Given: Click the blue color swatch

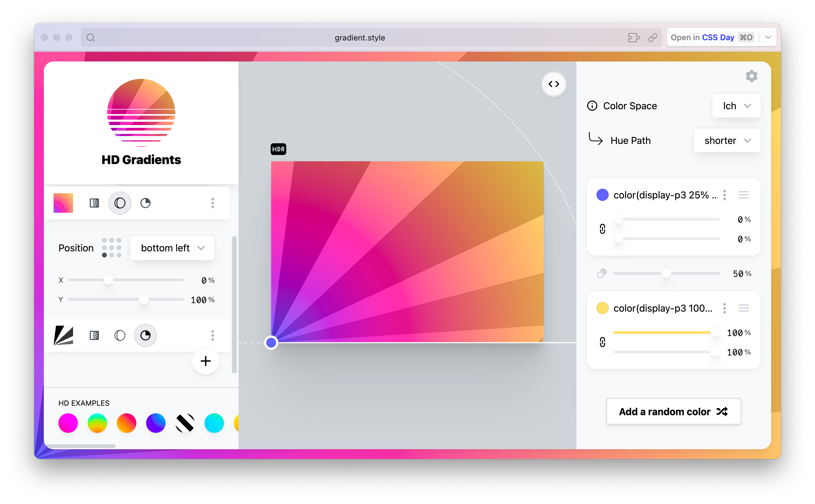Looking at the screenshot, I should point(602,195).
